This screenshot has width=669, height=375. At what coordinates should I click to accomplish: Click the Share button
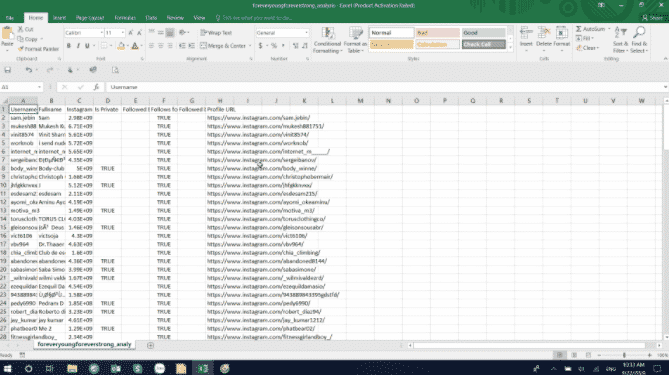tap(653, 18)
